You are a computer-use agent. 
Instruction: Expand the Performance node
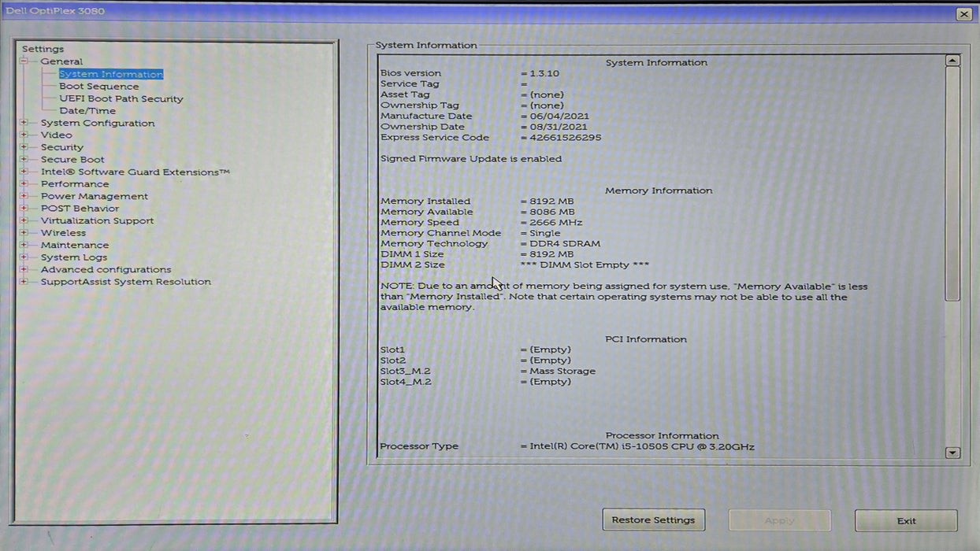[24, 184]
